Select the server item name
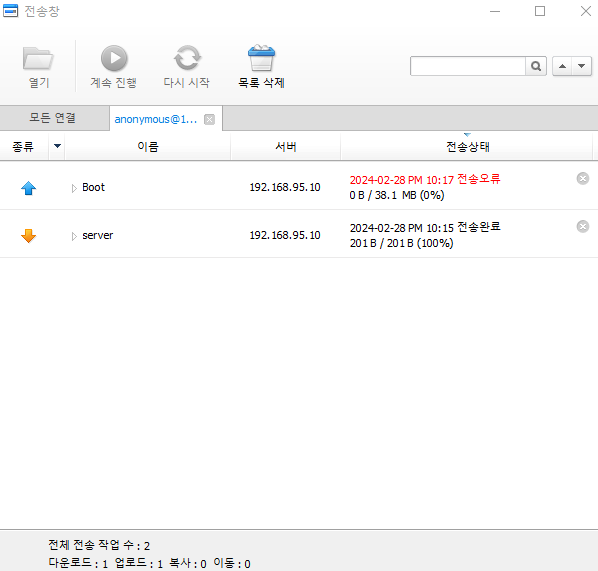 (98, 235)
